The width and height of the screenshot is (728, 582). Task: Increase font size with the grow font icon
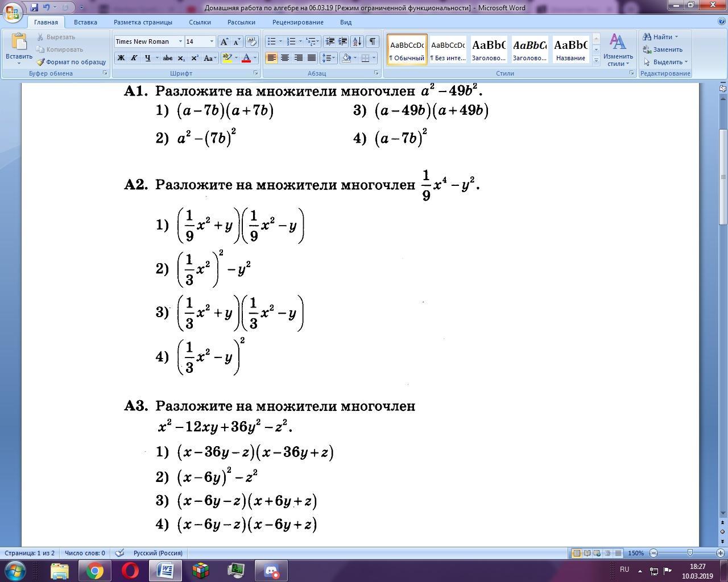pyautogui.click(x=224, y=41)
